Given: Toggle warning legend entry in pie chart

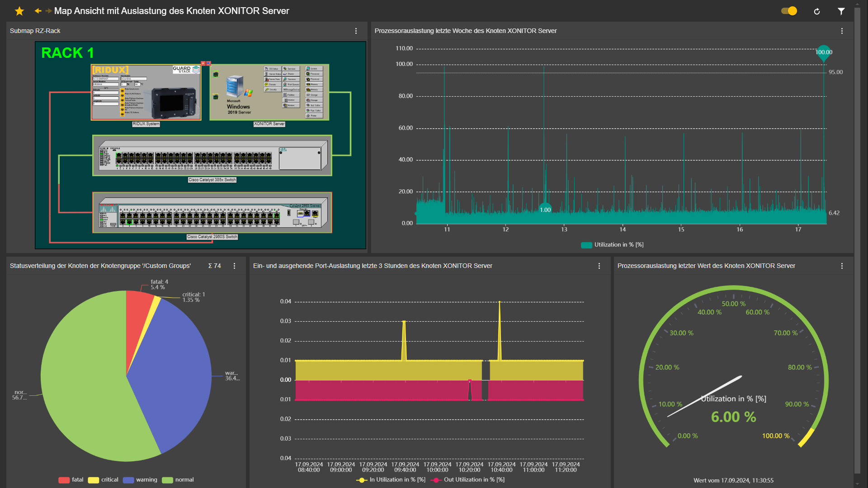Looking at the screenshot, I should pos(140,480).
